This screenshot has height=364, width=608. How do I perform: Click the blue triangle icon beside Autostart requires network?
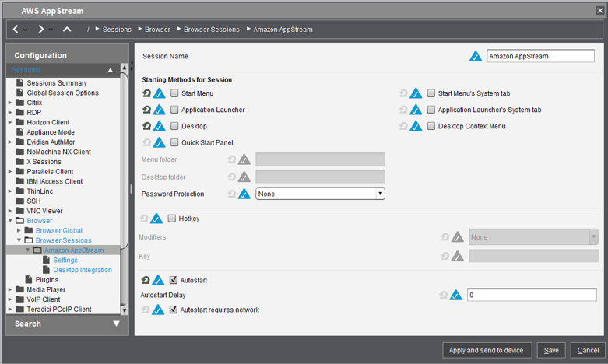tap(158, 310)
